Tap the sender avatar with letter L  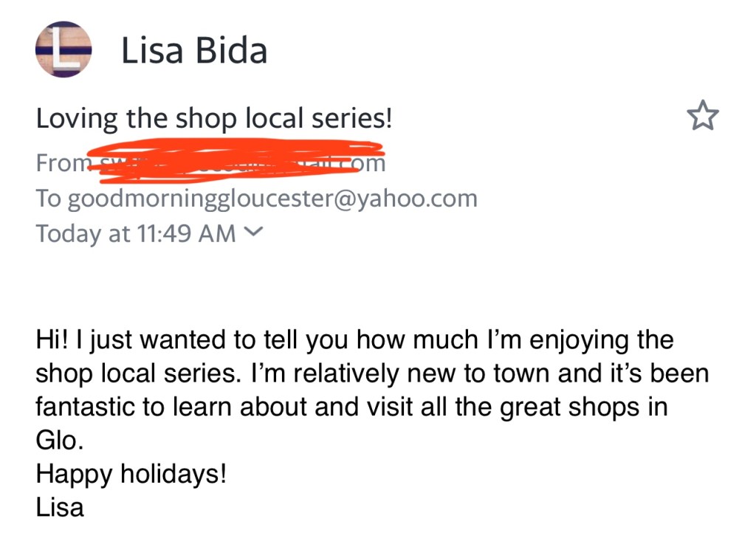coord(63,49)
